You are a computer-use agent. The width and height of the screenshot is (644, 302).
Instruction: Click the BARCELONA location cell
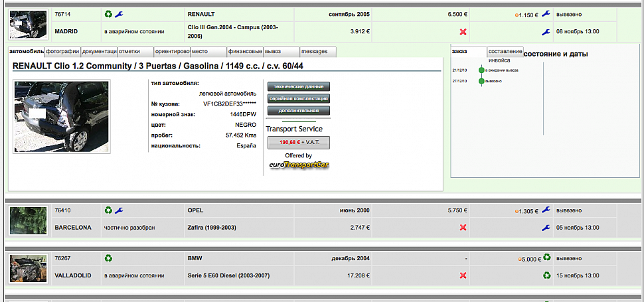[76, 227]
